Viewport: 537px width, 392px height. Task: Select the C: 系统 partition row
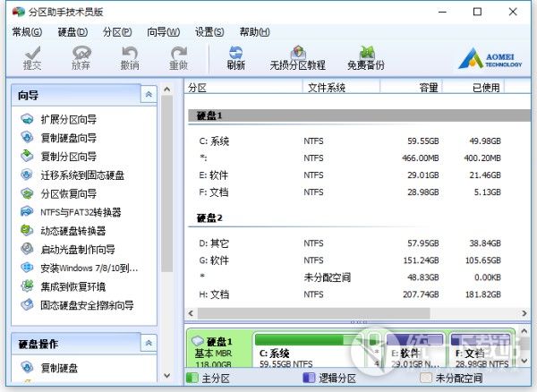[x=358, y=141]
